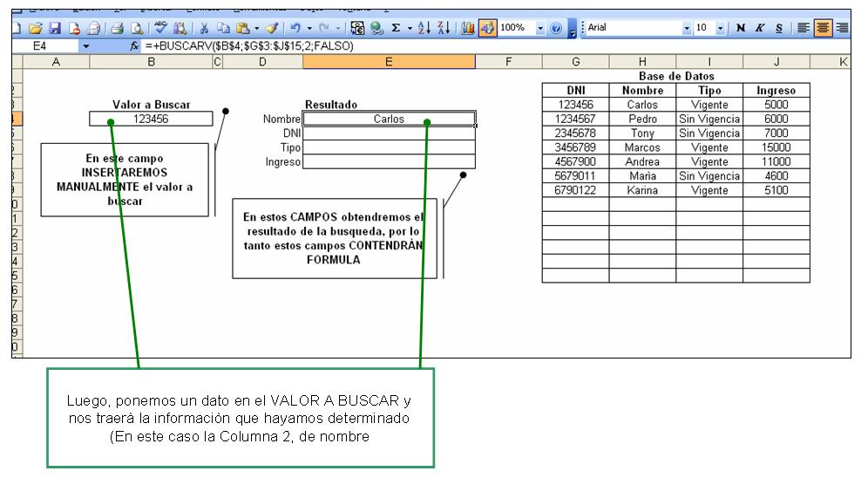
Task: Cut selection with the scissors icon
Action: pos(204,28)
